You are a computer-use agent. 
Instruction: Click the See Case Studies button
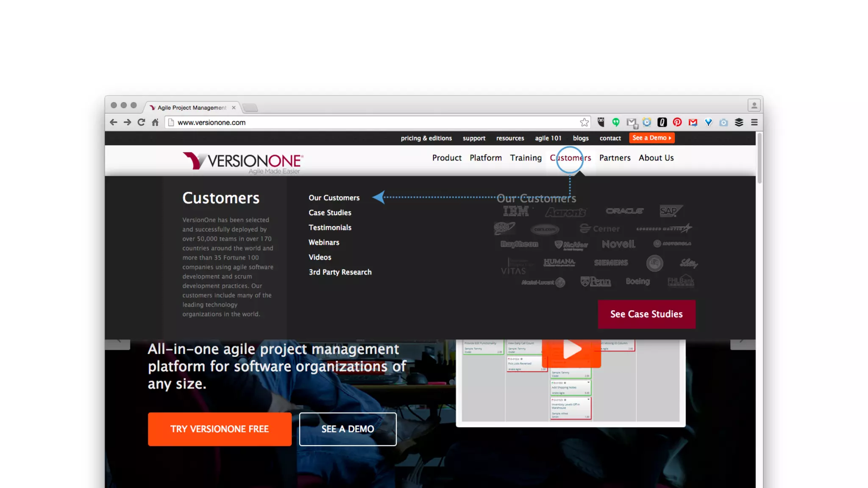(x=646, y=314)
